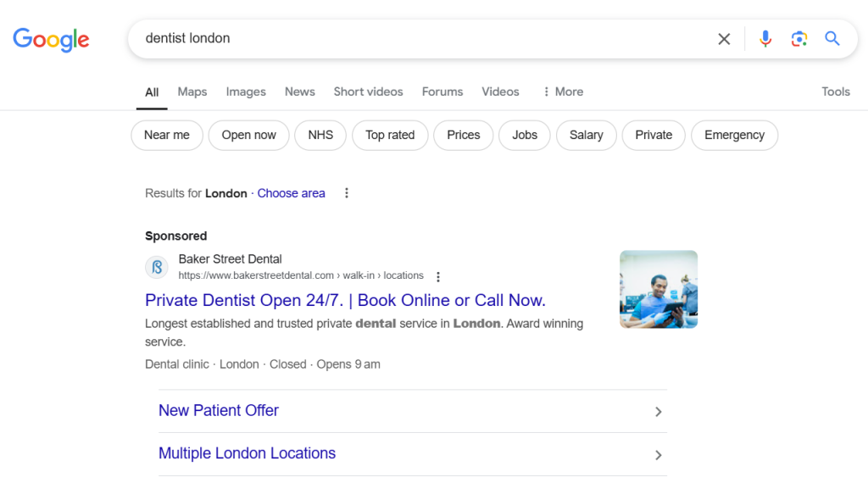Go to Short videos tab
Viewport: 868px width, 483px height.
368,92
